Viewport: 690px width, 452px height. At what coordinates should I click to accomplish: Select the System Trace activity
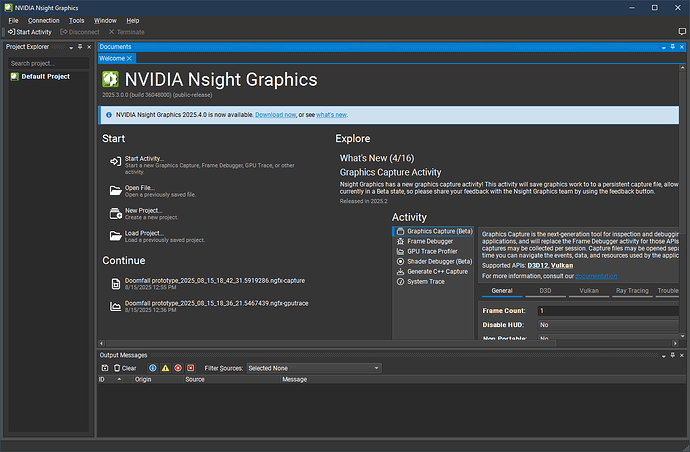[x=426, y=281]
